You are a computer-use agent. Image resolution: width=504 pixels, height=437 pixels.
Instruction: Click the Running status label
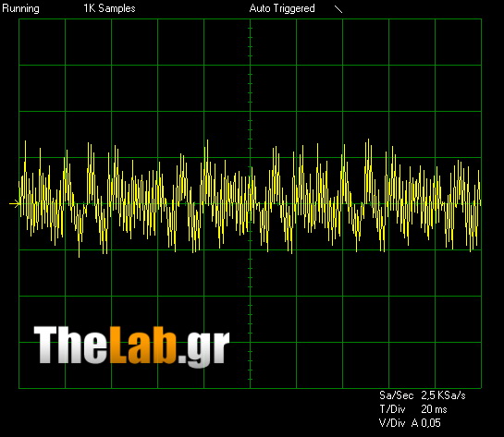[x=21, y=8]
